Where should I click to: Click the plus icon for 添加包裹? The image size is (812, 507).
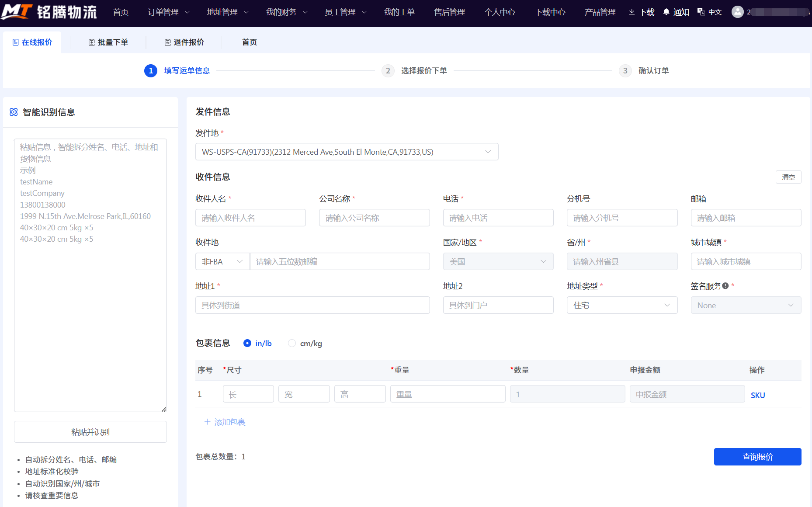point(207,422)
